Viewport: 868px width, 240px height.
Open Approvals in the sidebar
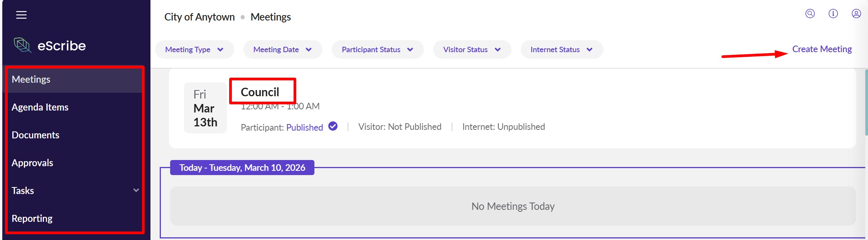(32, 163)
